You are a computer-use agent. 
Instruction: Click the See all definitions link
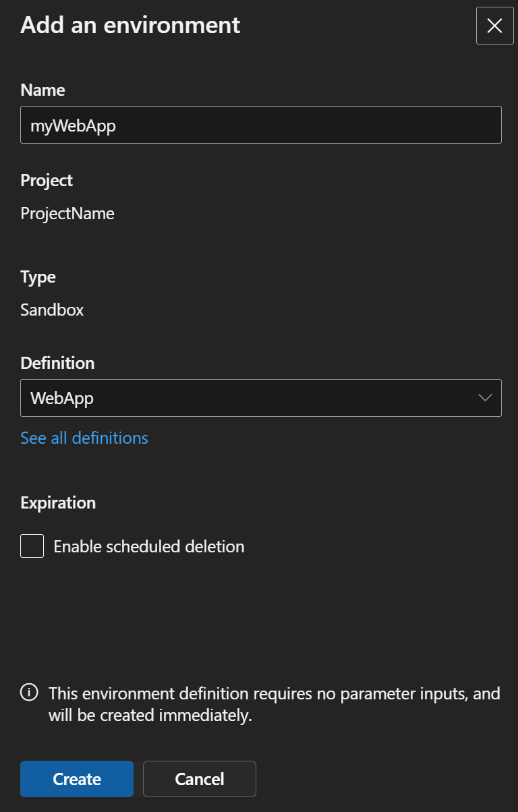pos(84,438)
